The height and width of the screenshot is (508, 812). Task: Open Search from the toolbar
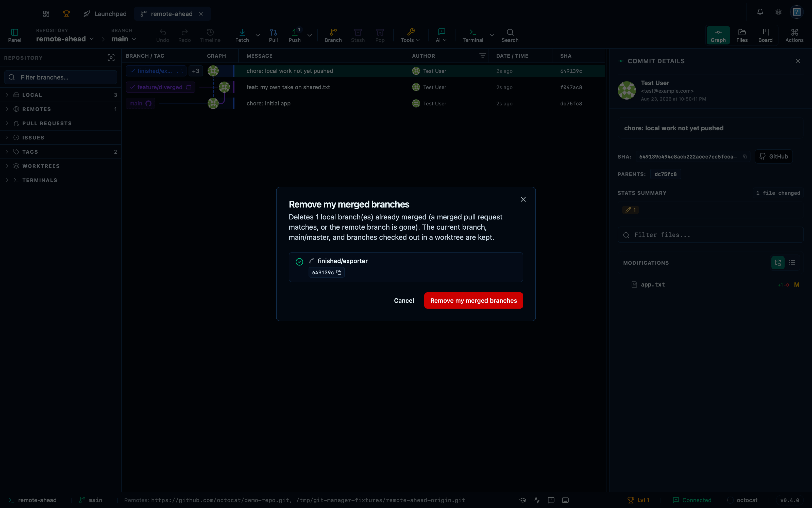tap(510, 35)
